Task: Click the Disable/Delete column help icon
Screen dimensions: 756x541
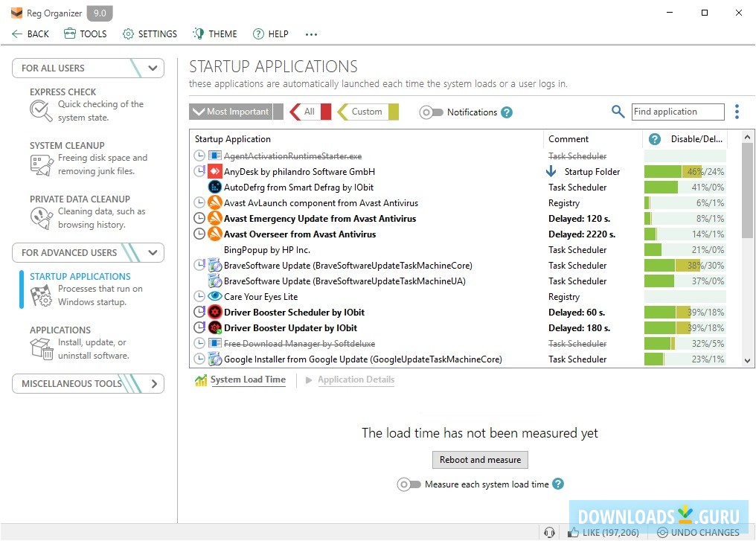Action: (x=654, y=139)
